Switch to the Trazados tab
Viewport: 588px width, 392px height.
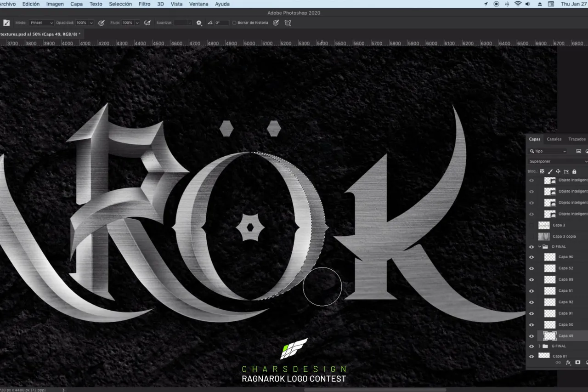click(577, 139)
